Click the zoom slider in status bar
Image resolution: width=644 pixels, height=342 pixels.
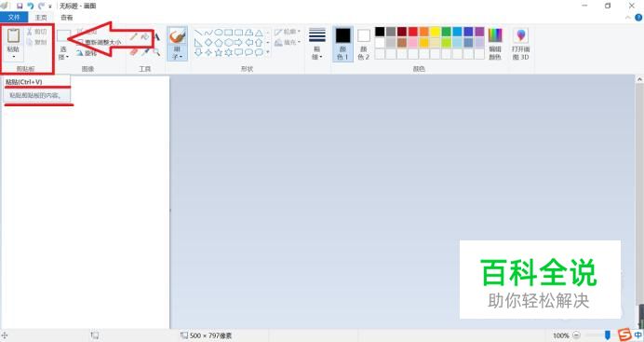pos(608,335)
